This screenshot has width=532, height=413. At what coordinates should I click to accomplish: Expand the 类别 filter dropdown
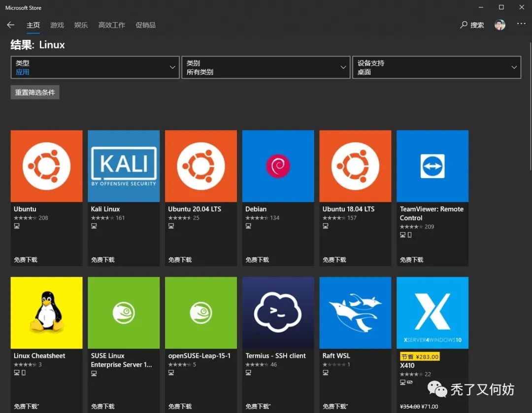pyautogui.click(x=266, y=67)
